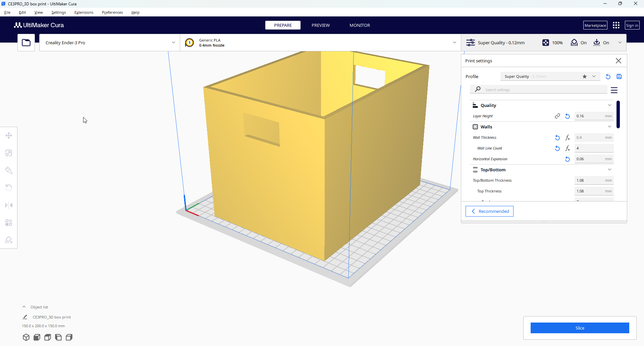Click the settings panel vertical scrollbar
The height and width of the screenshot is (346, 644).
click(618, 114)
